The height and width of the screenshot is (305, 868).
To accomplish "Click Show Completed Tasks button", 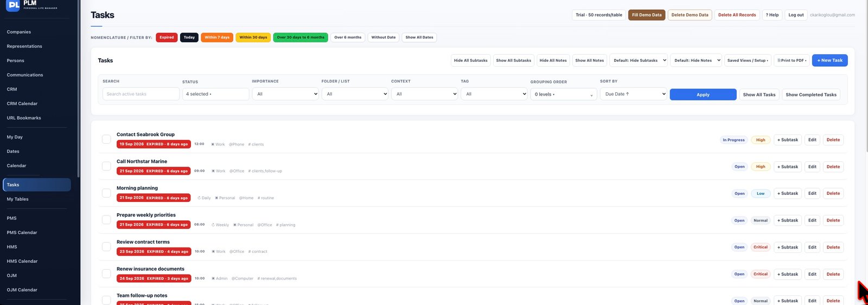I will [x=811, y=94].
